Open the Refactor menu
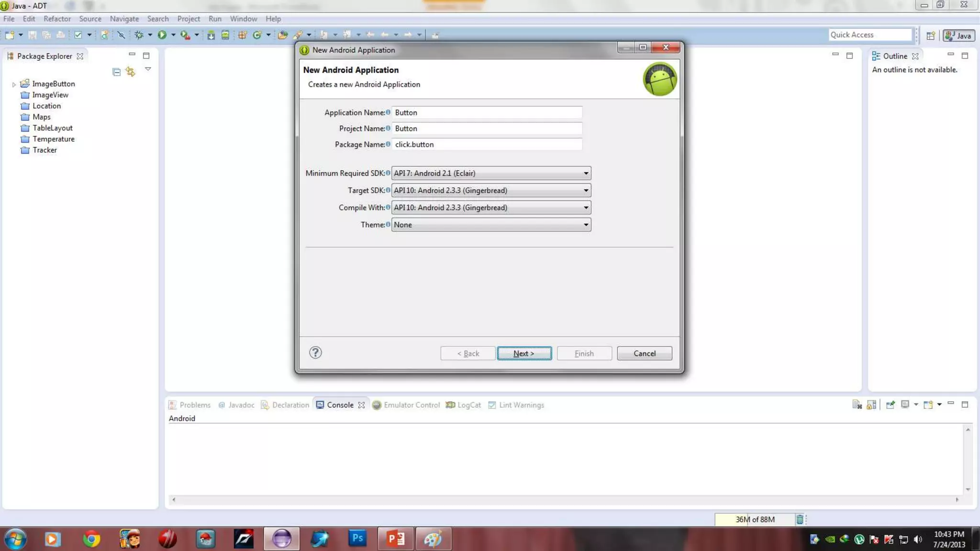Image resolution: width=980 pixels, height=551 pixels. tap(57, 19)
